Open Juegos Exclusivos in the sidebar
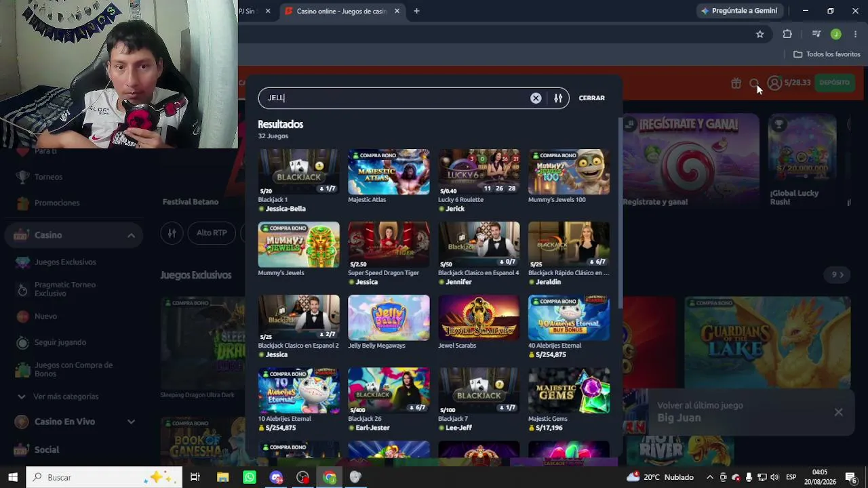The width and height of the screenshot is (868, 488). point(65,262)
